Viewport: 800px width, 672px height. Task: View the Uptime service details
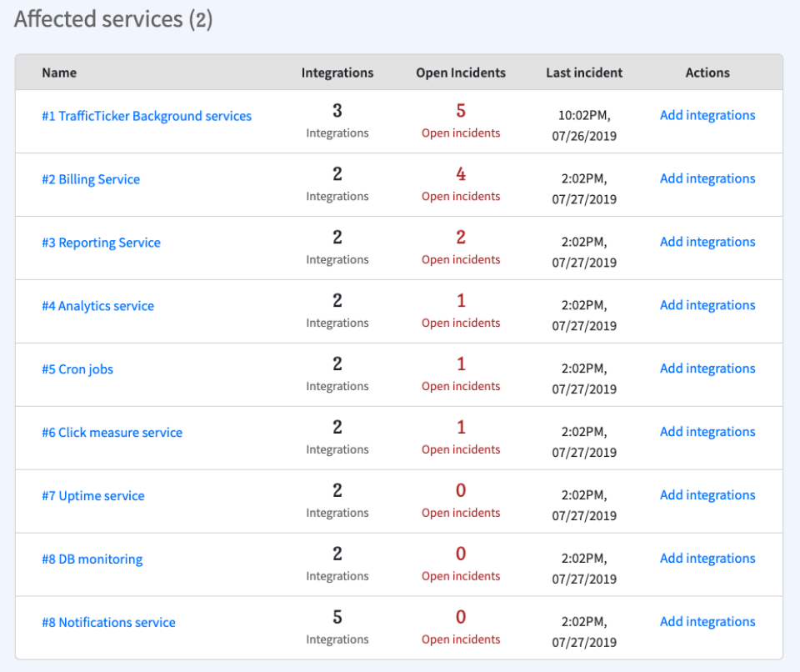coord(92,496)
